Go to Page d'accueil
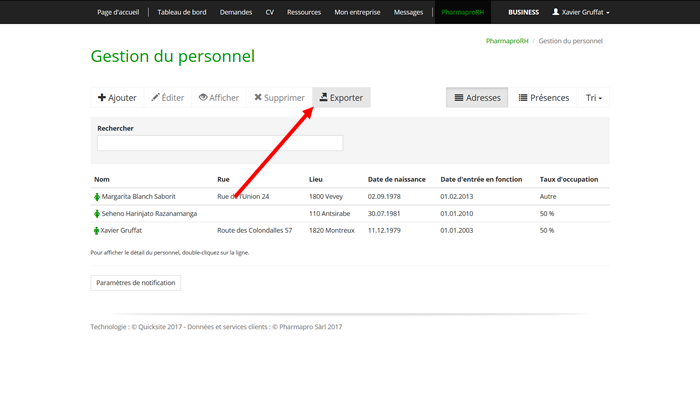Viewport: 700px width, 394px height. [x=118, y=12]
